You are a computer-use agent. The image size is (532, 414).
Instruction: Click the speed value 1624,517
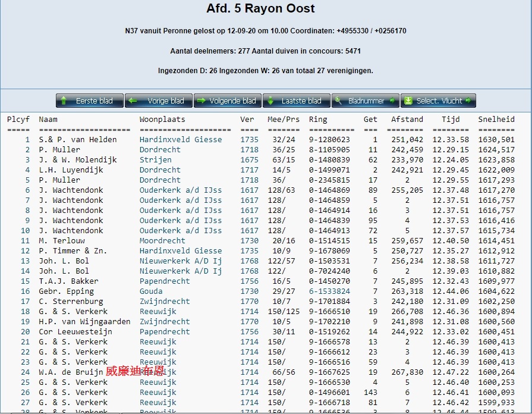496,150
